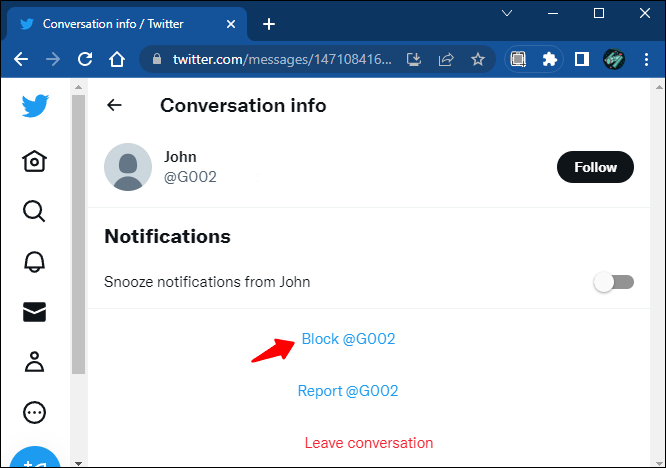The image size is (666, 468).
Task: Click the browser back arrow
Action: tap(21, 59)
